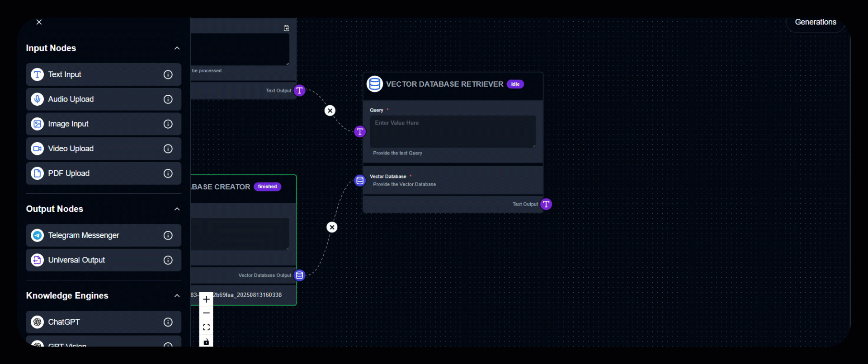The image size is (868, 364).
Task: Delete the text connection edge to Query
Action: 330,111
